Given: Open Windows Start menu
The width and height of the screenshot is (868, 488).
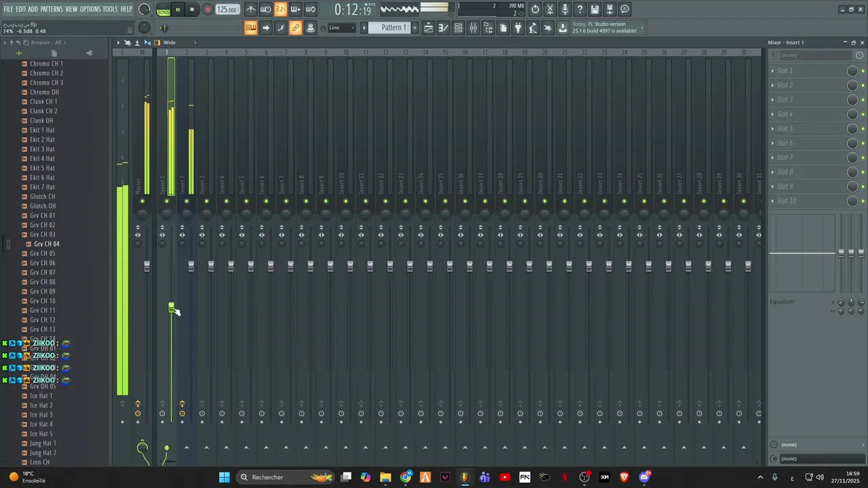Looking at the screenshot, I should pyautogui.click(x=224, y=477).
